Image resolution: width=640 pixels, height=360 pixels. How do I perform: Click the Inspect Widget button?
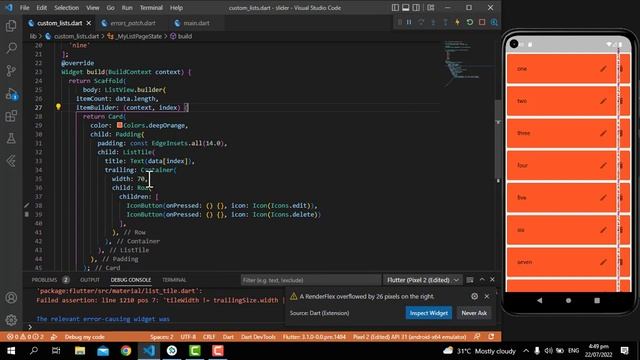429,313
